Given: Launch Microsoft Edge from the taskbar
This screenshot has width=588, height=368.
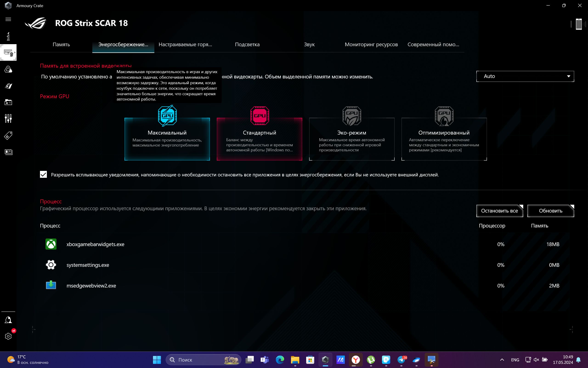Looking at the screenshot, I should point(280,359).
